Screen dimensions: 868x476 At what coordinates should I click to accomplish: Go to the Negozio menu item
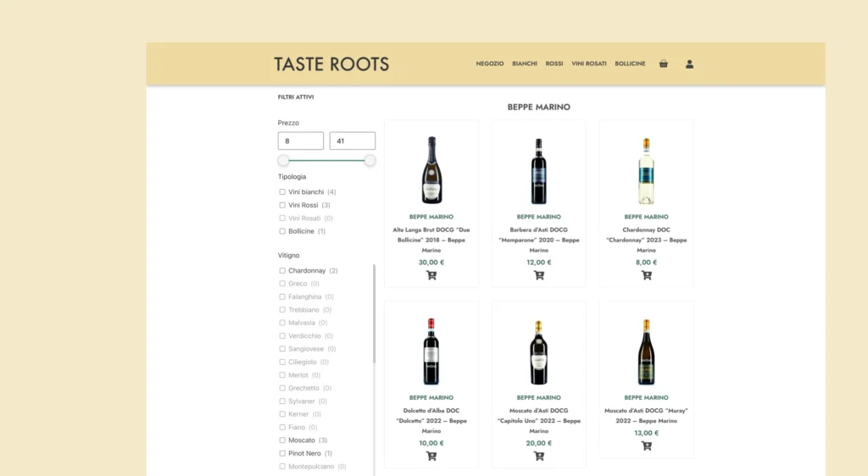489,64
